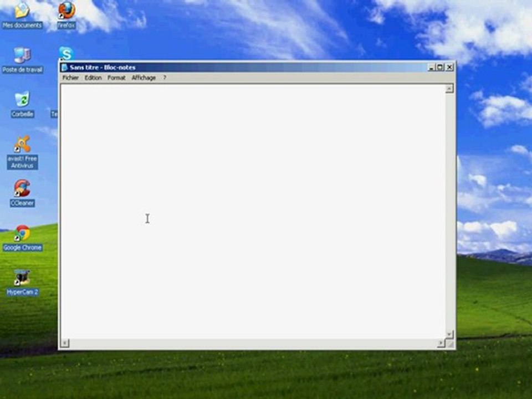This screenshot has height=399, width=532.
Task: Open the Fichier menu
Action: pos(70,78)
